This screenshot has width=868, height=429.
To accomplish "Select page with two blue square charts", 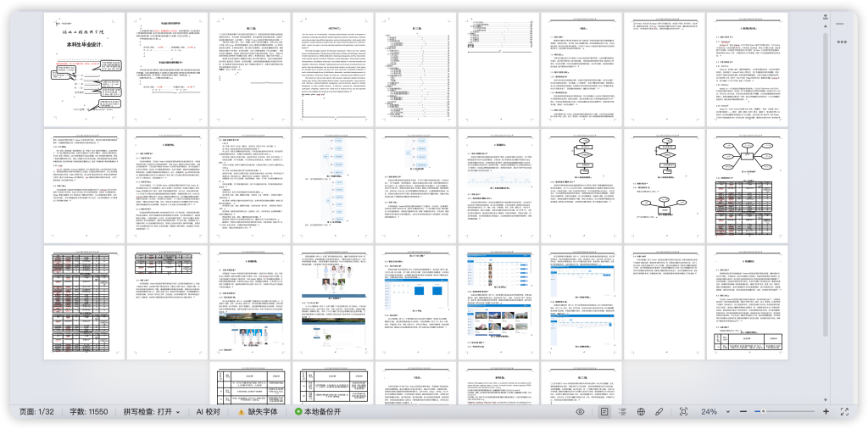I will coord(415,302).
